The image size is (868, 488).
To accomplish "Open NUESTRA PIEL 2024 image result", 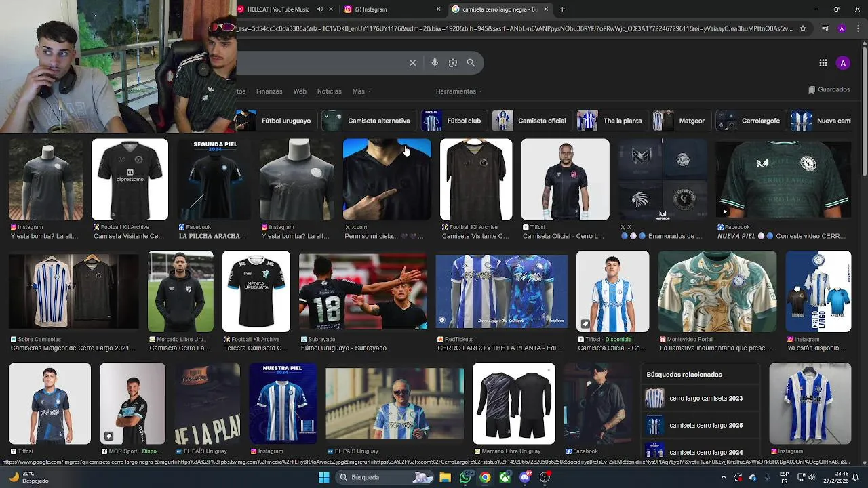I will [283, 403].
